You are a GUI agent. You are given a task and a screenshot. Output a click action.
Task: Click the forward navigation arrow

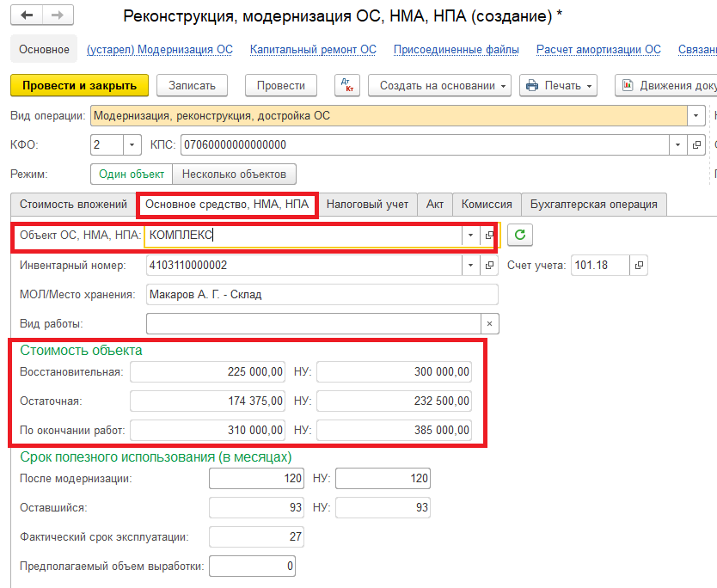[x=57, y=15]
